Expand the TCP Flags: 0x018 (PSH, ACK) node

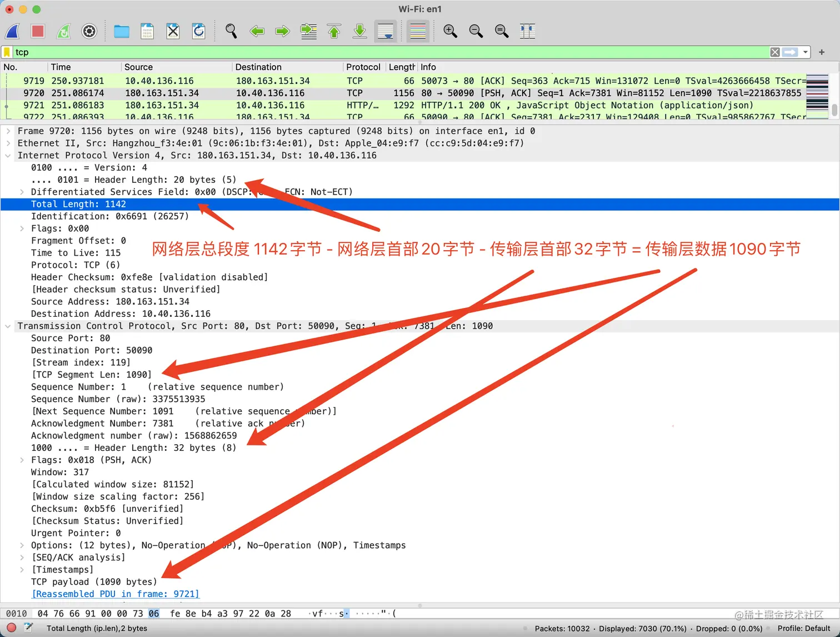pos(22,460)
